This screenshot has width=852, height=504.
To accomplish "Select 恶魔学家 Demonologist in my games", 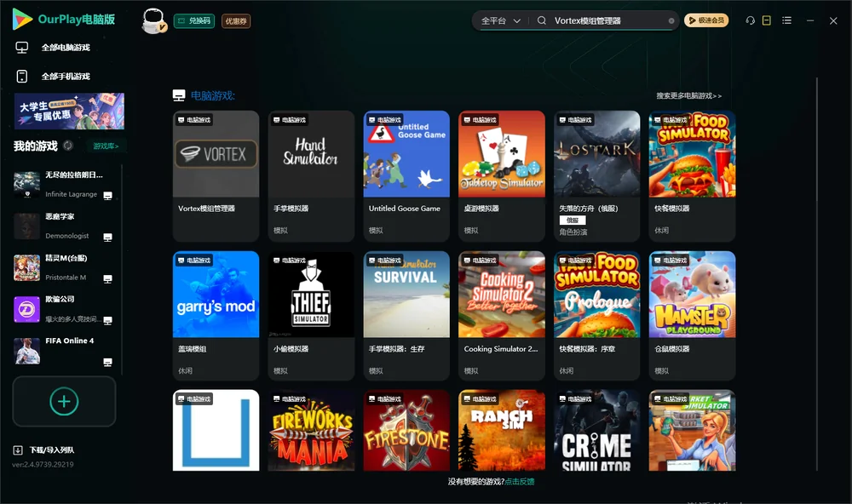I will 63,226.
